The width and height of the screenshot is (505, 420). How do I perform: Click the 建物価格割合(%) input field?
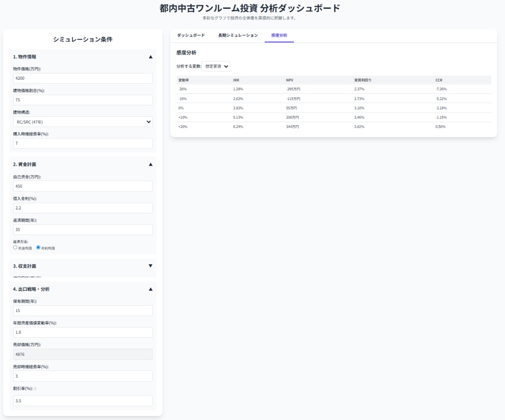pos(83,100)
